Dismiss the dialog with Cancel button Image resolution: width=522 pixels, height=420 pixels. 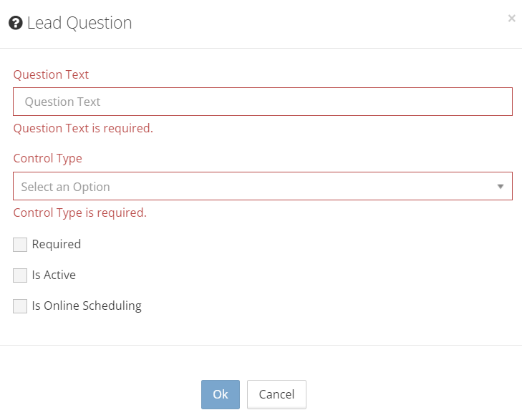[276, 394]
